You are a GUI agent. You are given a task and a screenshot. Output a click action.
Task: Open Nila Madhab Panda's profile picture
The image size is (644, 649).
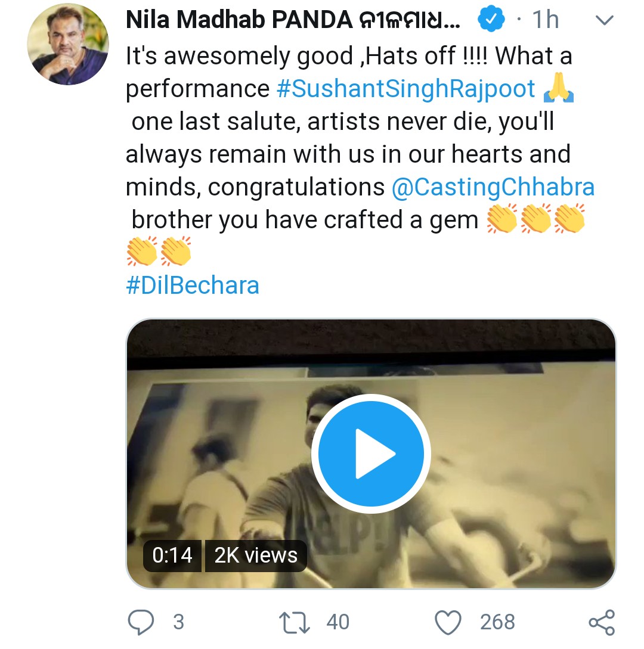tap(69, 45)
